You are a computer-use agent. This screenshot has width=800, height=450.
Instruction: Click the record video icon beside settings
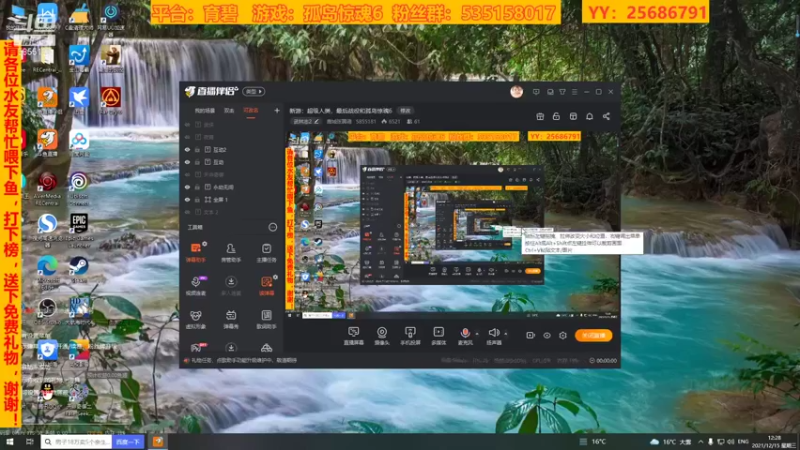531,335
